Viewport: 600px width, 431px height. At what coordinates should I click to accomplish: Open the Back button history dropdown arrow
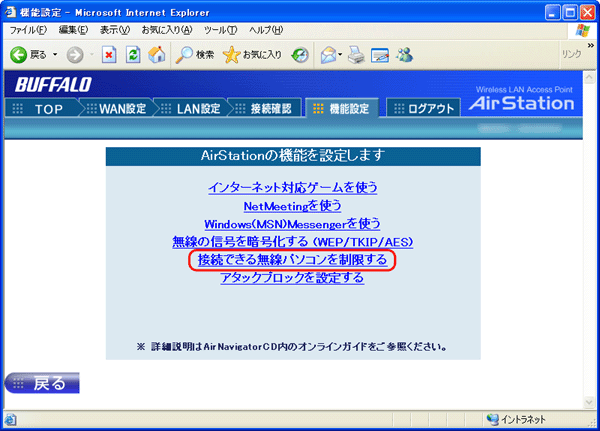click(55, 55)
